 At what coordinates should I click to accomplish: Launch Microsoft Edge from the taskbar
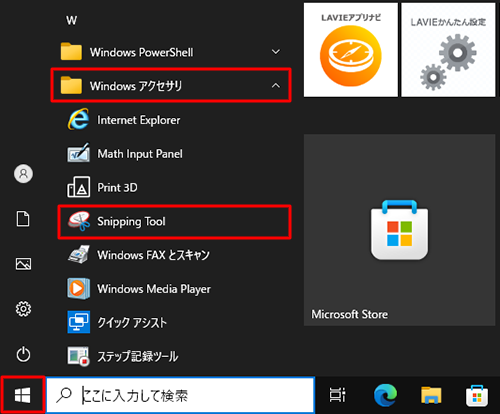[385, 395]
